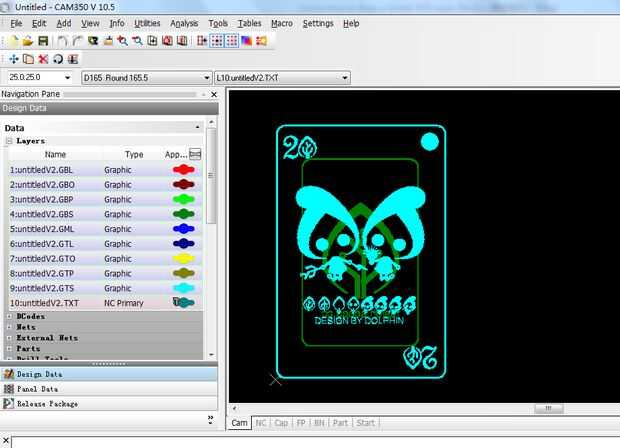Select the Mirror tool icon

click(x=73, y=59)
